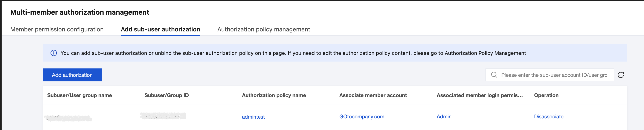Click the blurred sub-user name in first row
644x130 pixels.
click(69, 118)
